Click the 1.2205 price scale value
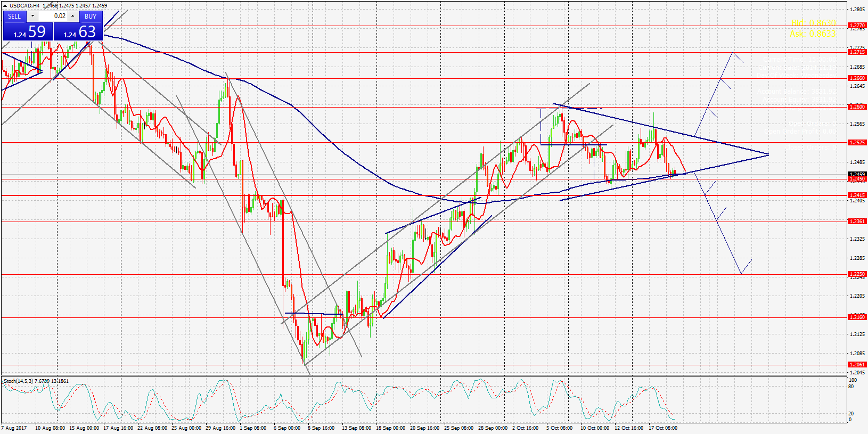This screenshot has height=434, width=868. point(857,296)
